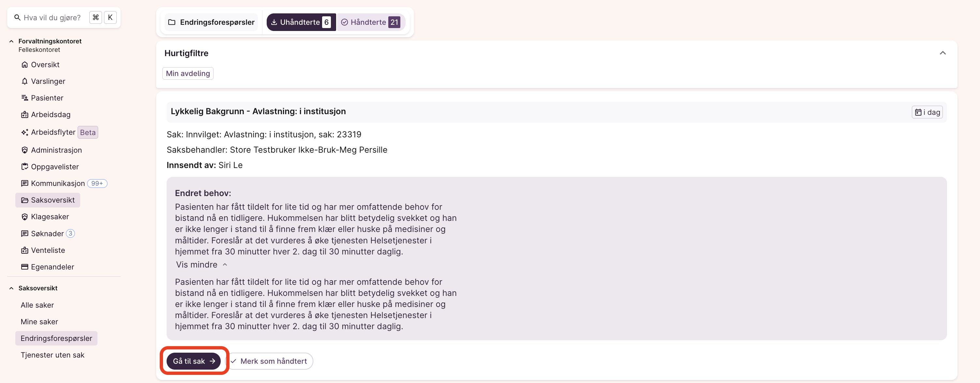Click the Oppgavelister clipboard icon
Screen dimensions: 980x383
coord(25,167)
